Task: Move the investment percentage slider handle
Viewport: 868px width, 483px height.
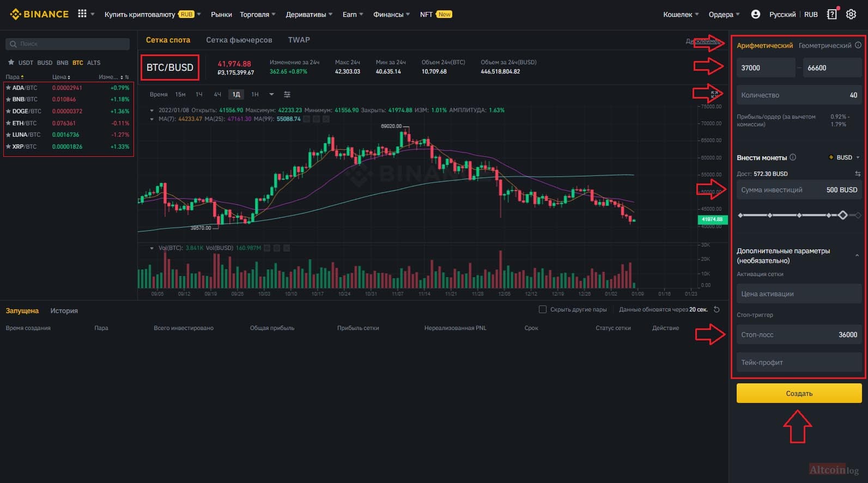Action: coord(843,215)
